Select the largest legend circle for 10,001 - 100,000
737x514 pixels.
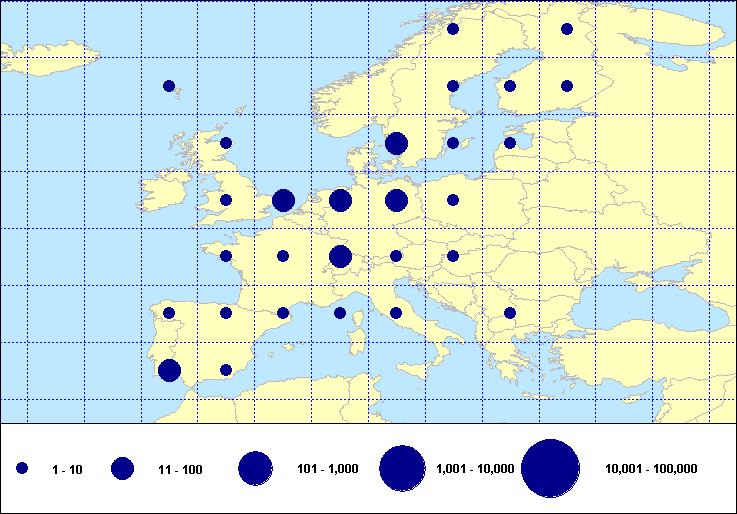pyautogui.click(x=551, y=468)
